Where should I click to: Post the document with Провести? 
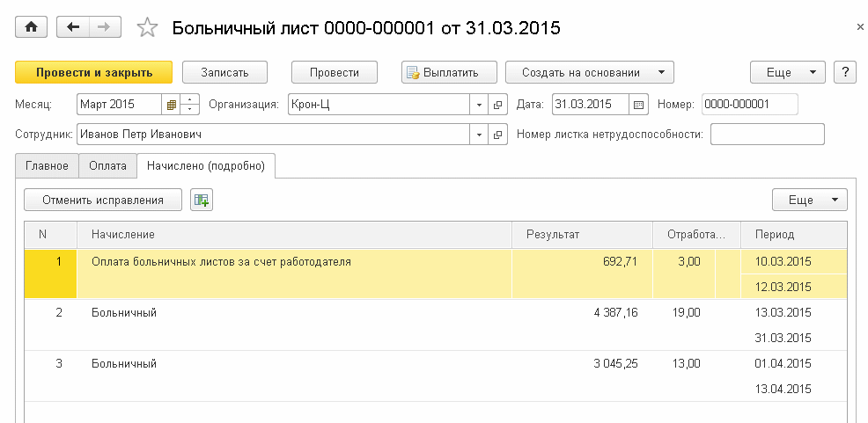click(x=335, y=72)
